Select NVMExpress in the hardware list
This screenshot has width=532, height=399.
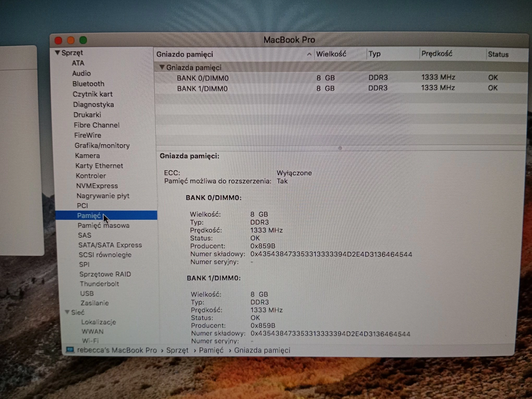(97, 186)
